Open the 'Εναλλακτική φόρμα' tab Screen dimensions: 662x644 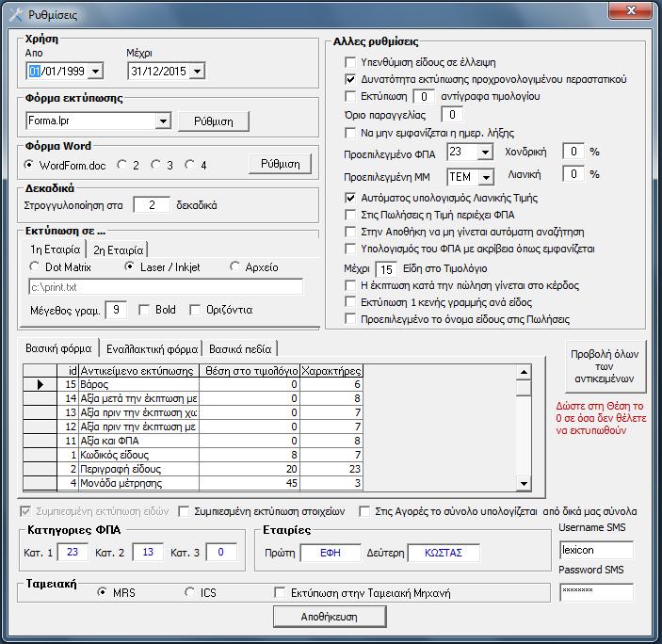click(x=152, y=349)
